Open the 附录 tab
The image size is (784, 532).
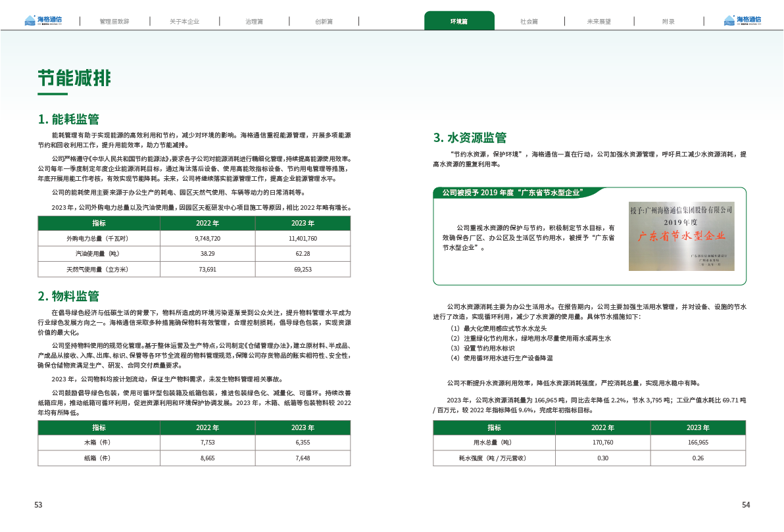pyautogui.click(x=668, y=21)
